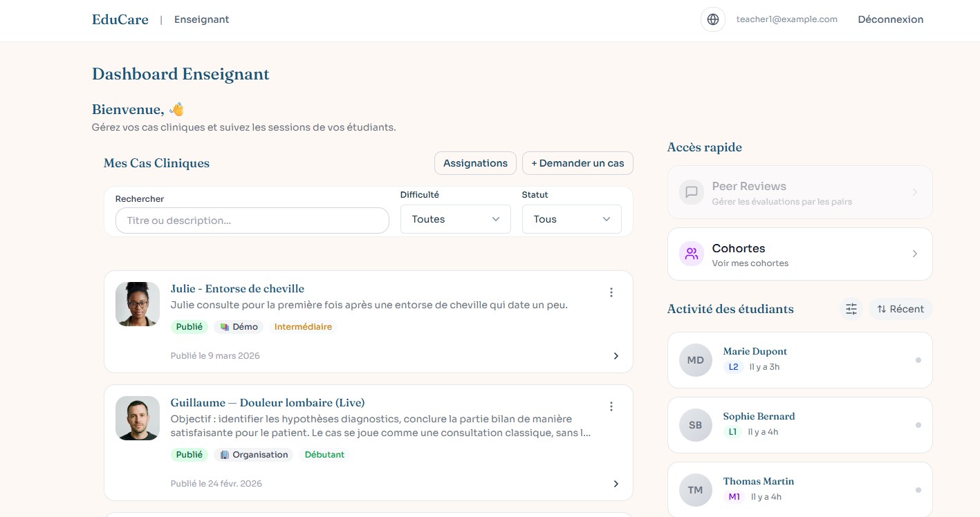Open Cohortes via its right chevron row

(x=914, y=254)
